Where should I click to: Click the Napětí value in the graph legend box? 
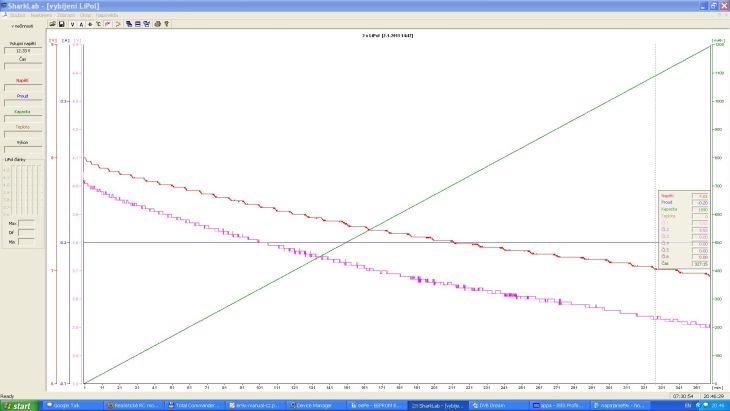[700, 196]
